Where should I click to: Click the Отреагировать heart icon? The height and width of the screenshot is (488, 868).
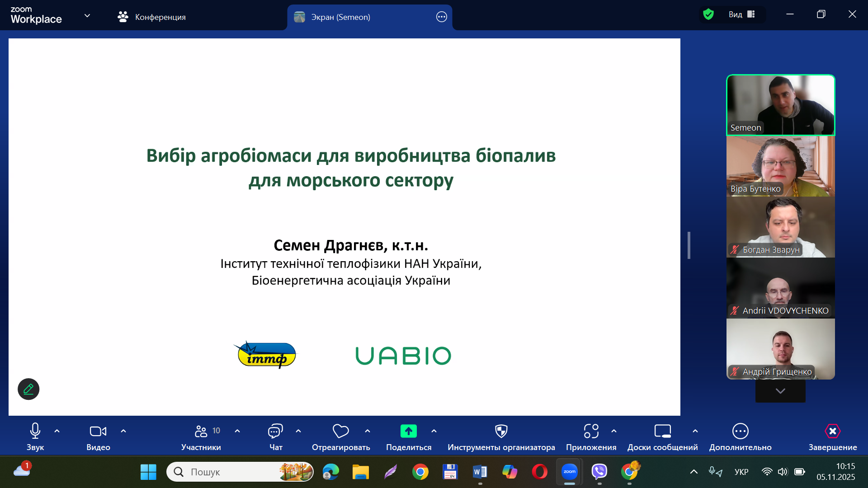point(340,432)
